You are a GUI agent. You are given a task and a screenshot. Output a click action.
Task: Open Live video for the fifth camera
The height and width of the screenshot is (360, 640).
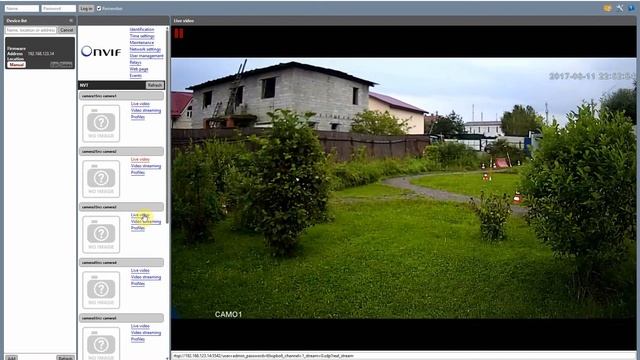[x=140, y=326]
